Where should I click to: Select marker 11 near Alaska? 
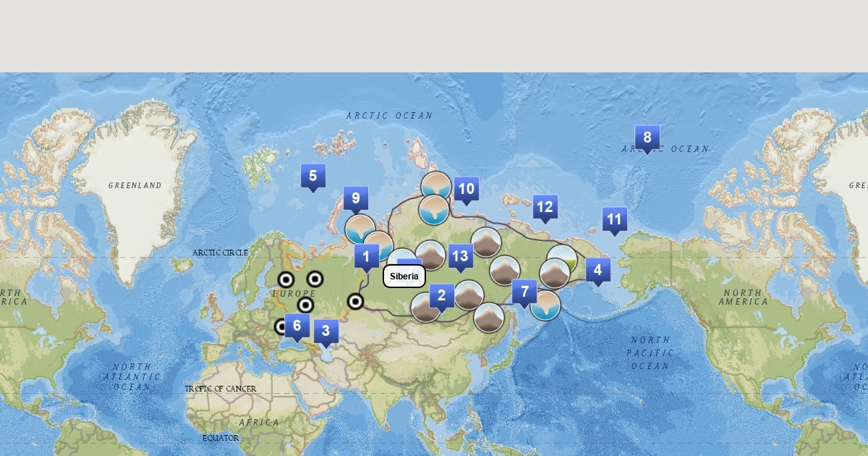(x=614, y=219)
